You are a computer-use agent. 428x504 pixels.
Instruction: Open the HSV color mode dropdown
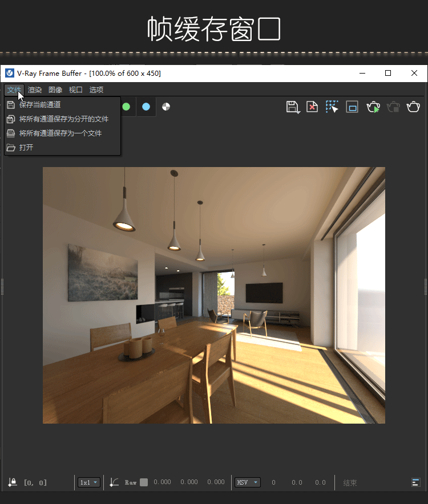[x=247, y=482]
